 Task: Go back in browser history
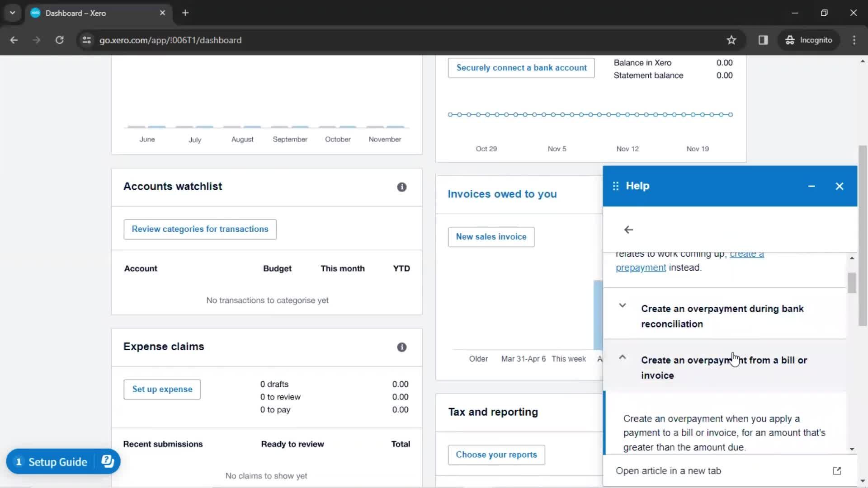click(x=14, y=40)
